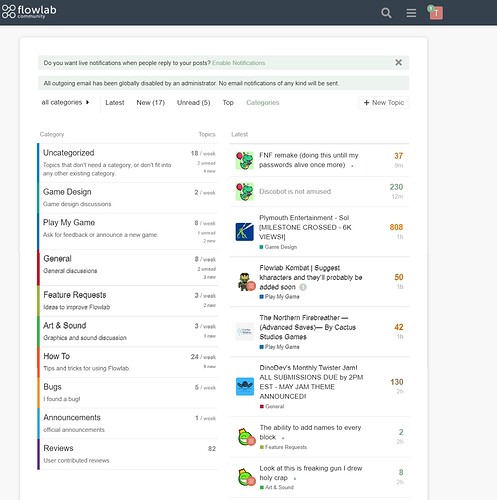Click the Feature Requests tag under names topic
497x500 pixels.
point(283,447)
